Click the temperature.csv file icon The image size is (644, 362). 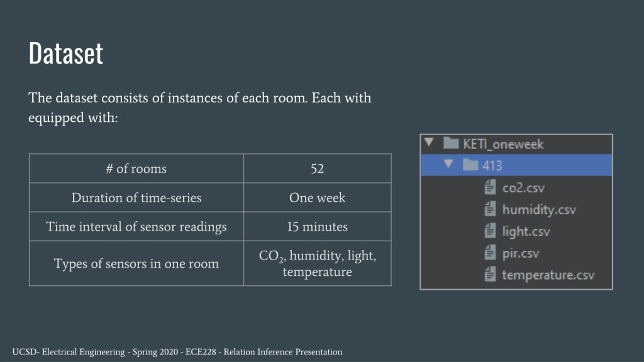[x=490, y=275]
